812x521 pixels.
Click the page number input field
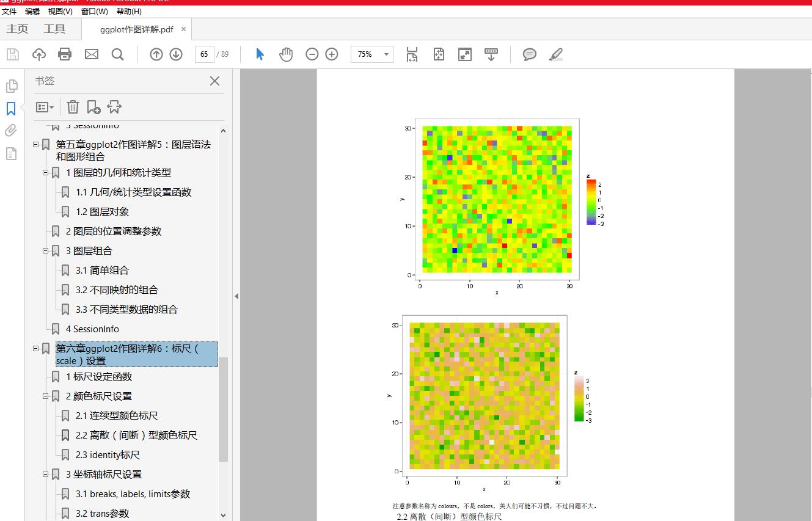click(x=204, y=54)
